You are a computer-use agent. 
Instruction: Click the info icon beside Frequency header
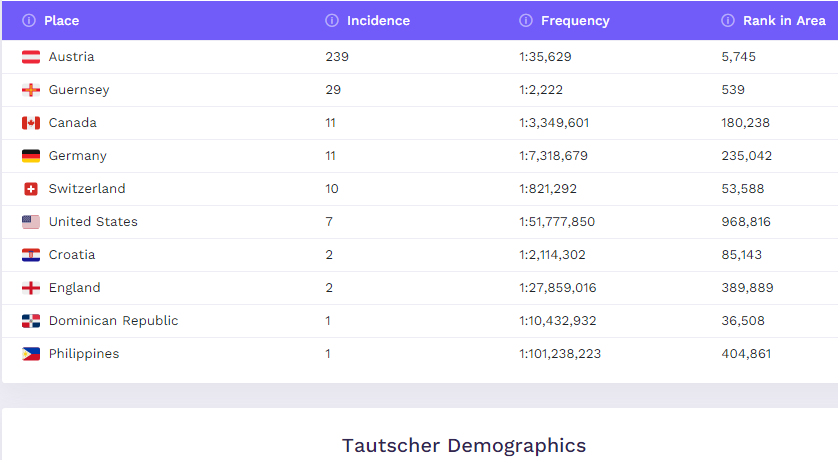pyautogui.click(x=526, y=20)
